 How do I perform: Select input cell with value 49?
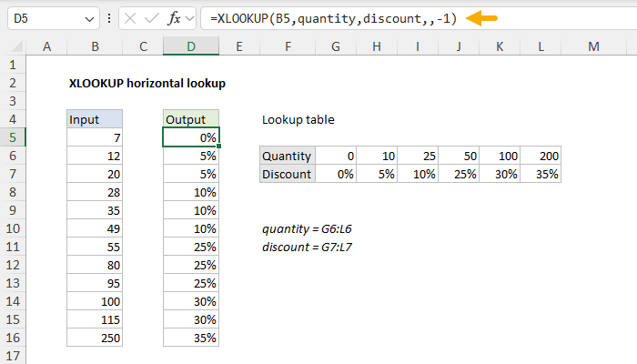[x=95, y=228]
